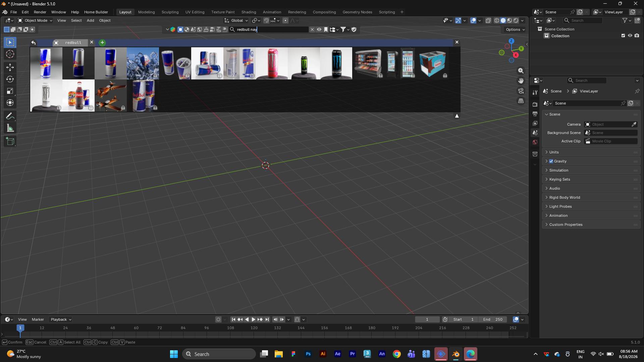Activate the Move tool

(10, 67)
